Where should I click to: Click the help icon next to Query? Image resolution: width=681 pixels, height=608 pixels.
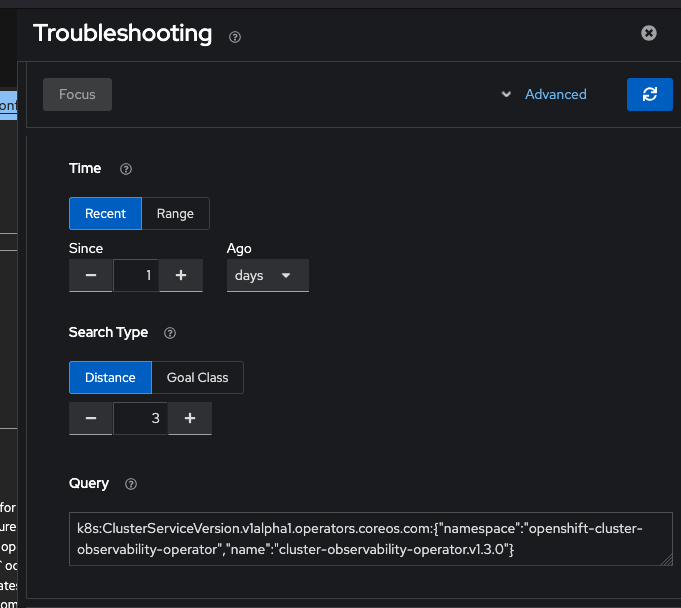point(130,484)
